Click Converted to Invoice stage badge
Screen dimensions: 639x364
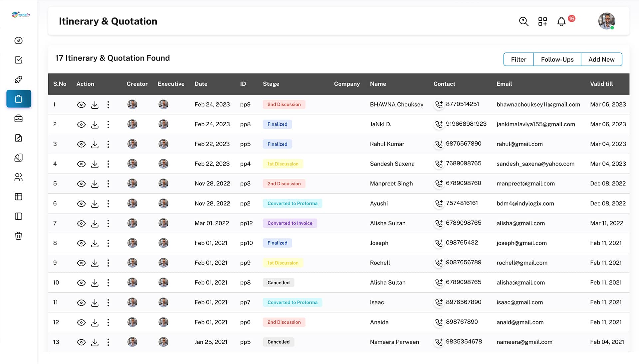[x=290, y=223]
